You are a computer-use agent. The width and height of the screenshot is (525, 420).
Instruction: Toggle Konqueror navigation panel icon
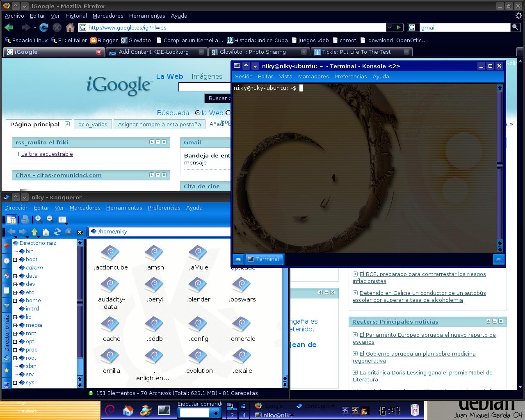[11, 219]
